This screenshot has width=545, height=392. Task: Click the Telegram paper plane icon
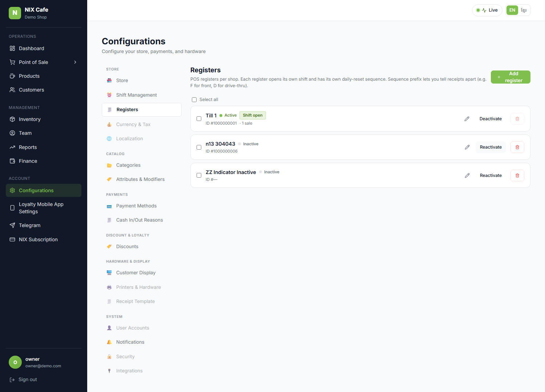[12, 225]
